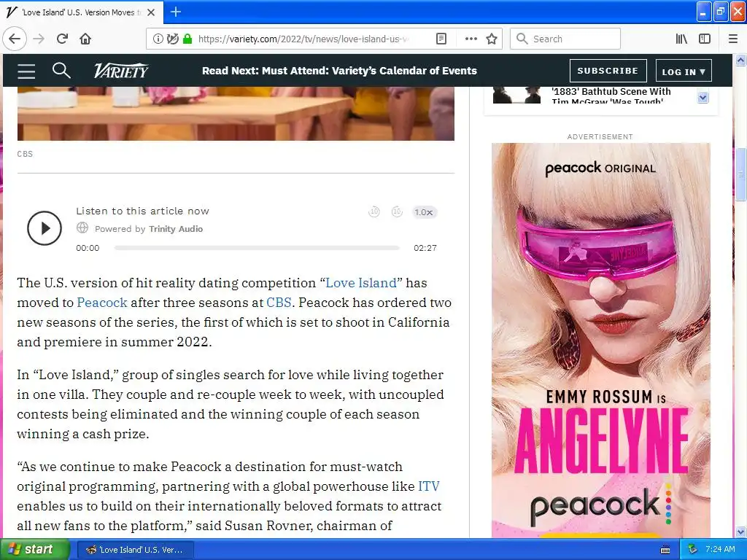Show sidebars icon in toolbar
747x560 pixels.
click(x=704, y=39)
